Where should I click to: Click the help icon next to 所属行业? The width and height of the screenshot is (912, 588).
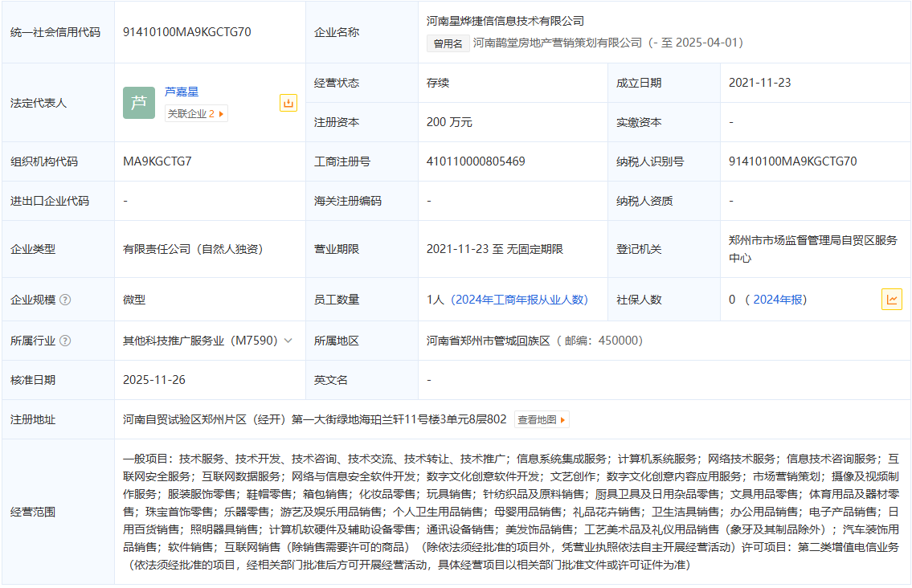pos(65,341)
